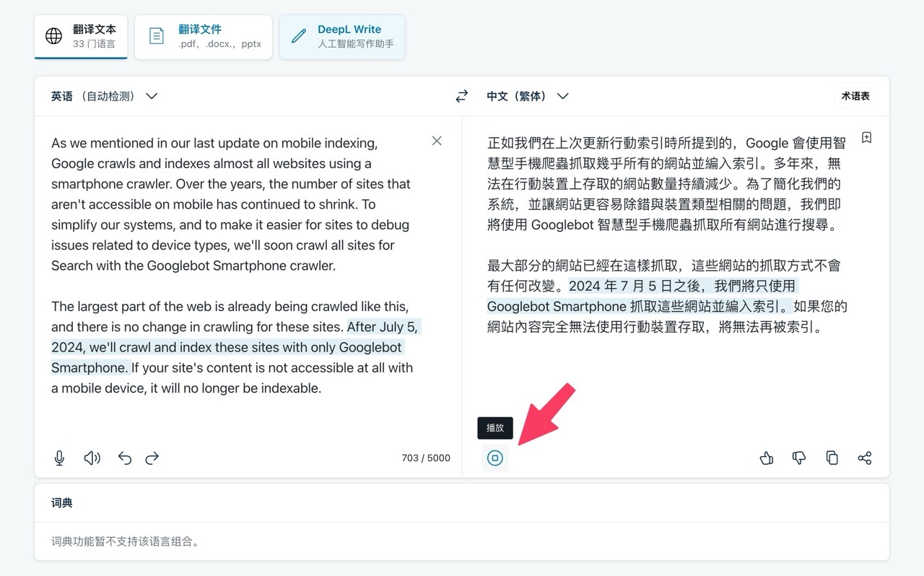Screen dimensions: 924x576
Task: Swap source and target languages
Action: (x=462, y=96)
